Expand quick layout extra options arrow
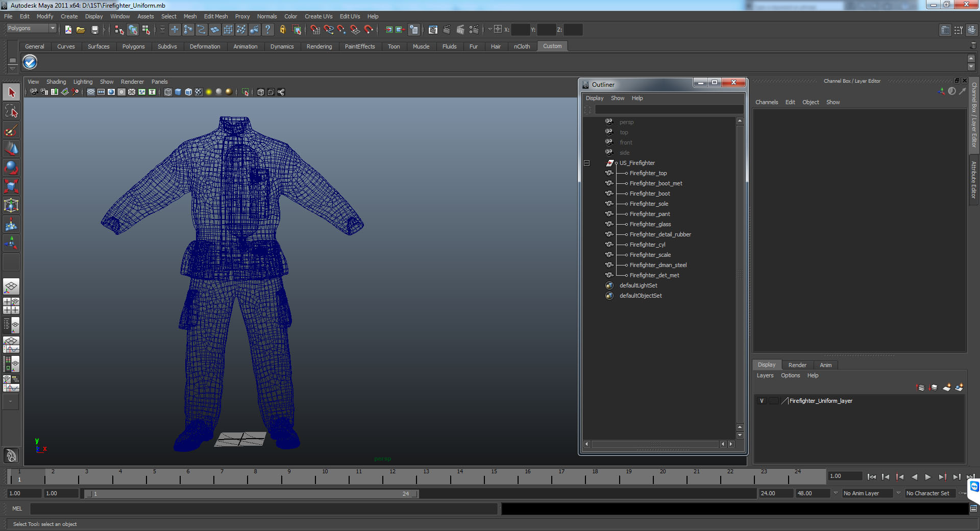Image resolution: width=980 pixels, height=531 pixels. pyautogui.click(x=10, y=401)
